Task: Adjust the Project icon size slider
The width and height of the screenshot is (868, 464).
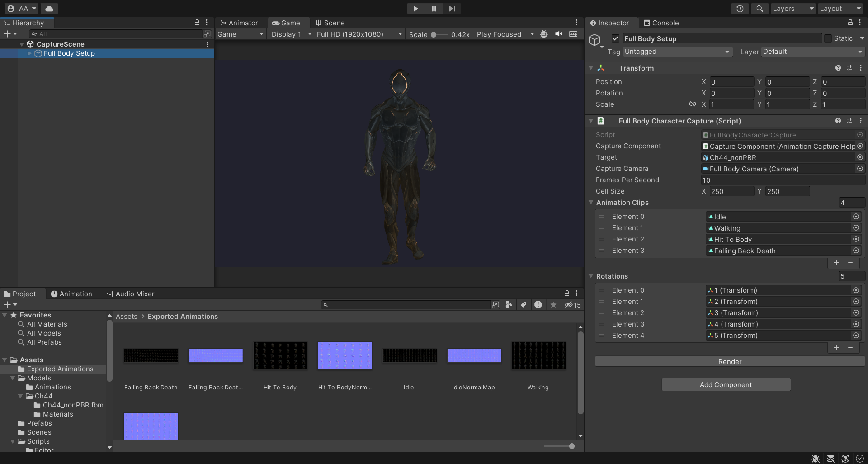Action: (x=559, y=446)
